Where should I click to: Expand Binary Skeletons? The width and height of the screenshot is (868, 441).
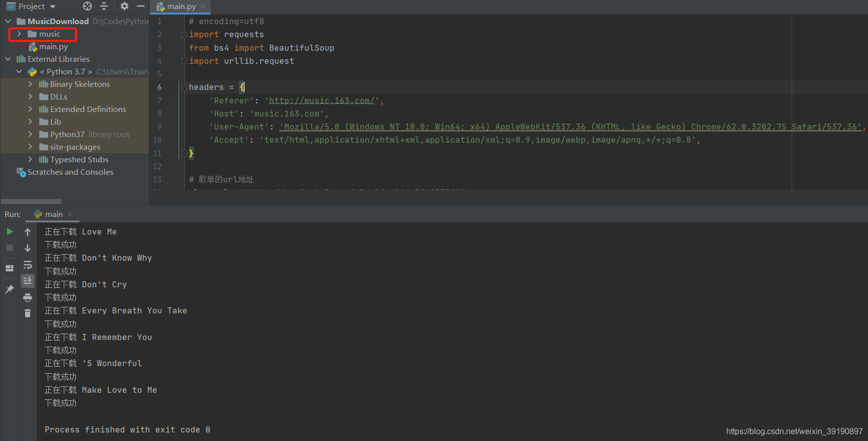pyautogui.click(x=30, y=84)
